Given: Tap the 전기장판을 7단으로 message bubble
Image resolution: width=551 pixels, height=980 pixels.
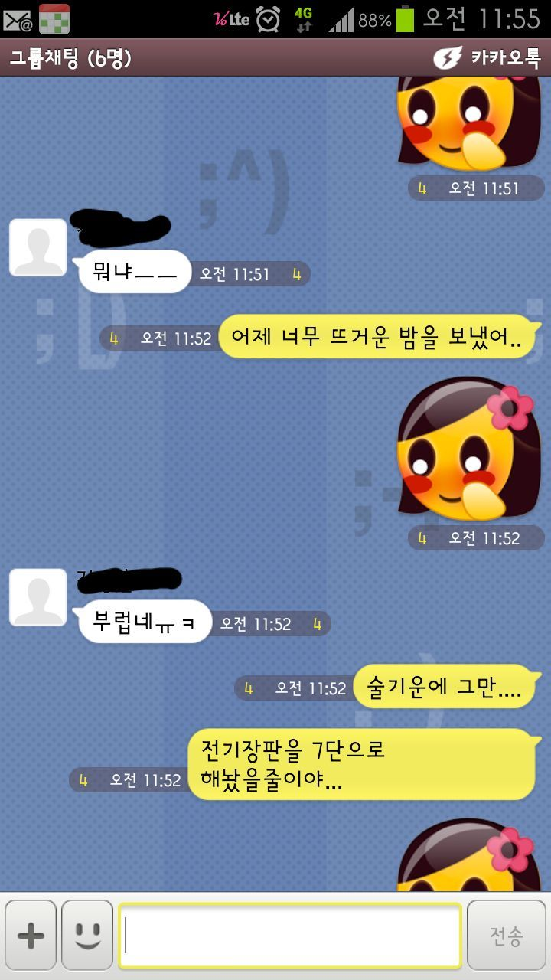Looking at the screenshot, I should coord(361,765).
